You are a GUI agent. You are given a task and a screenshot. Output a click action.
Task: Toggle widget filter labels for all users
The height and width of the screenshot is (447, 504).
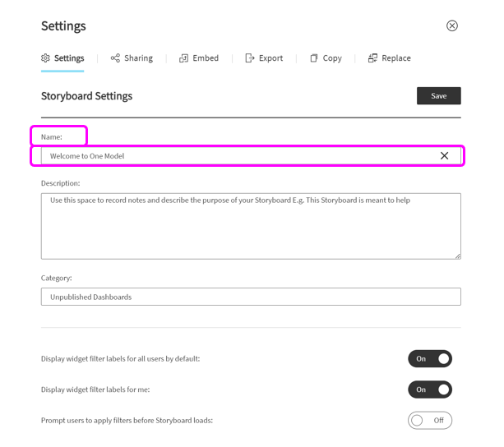(430, 359)
